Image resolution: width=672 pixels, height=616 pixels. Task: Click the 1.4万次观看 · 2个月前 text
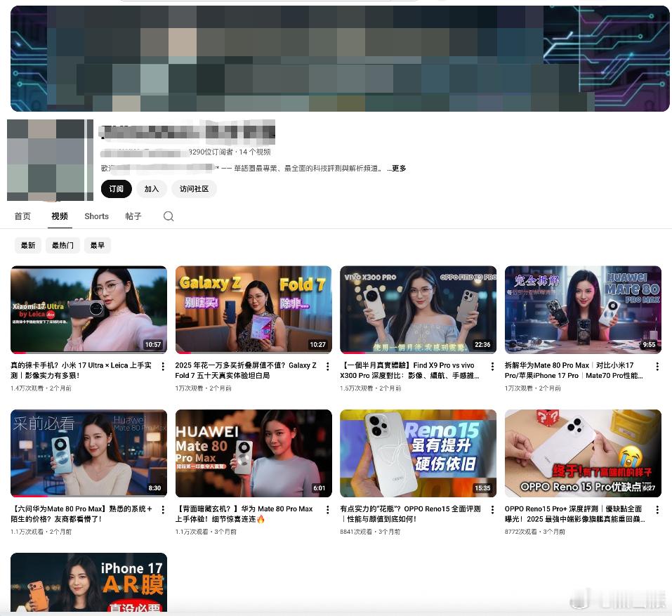[x=41, y=388]
